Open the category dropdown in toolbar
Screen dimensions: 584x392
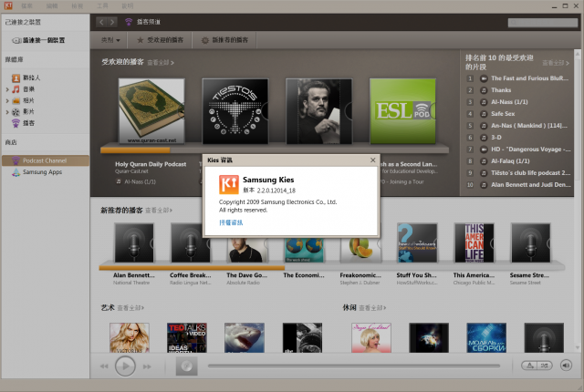[x=110, y=40]
